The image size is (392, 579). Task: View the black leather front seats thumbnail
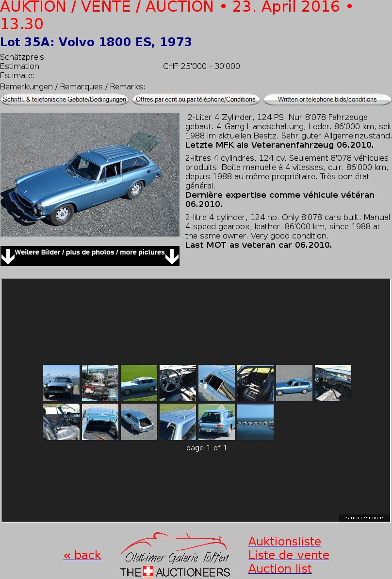[x=256, y=383]
